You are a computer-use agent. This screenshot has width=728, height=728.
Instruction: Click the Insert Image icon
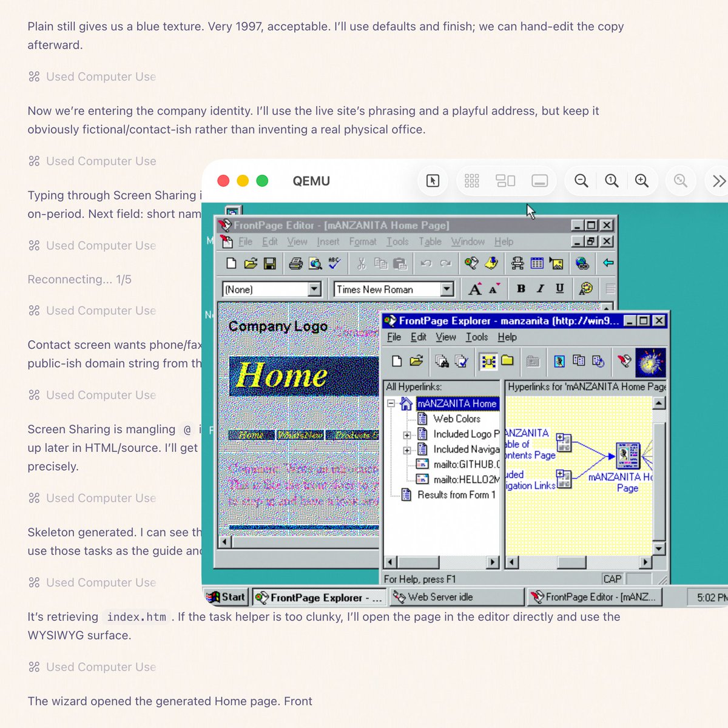click(x=556, y=263)
